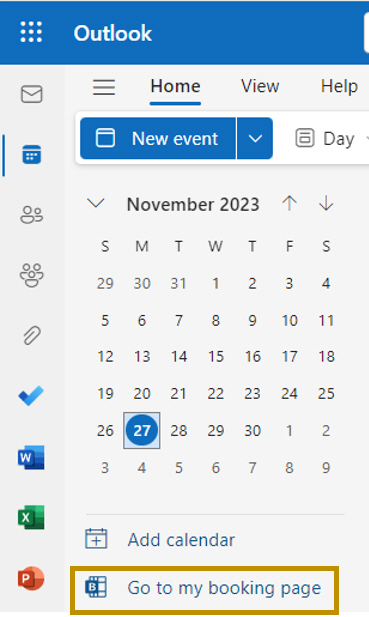This screenshot has height=617, width=369.
Task: Open the Groups icon in sidebar
Action: coord(31,275)
